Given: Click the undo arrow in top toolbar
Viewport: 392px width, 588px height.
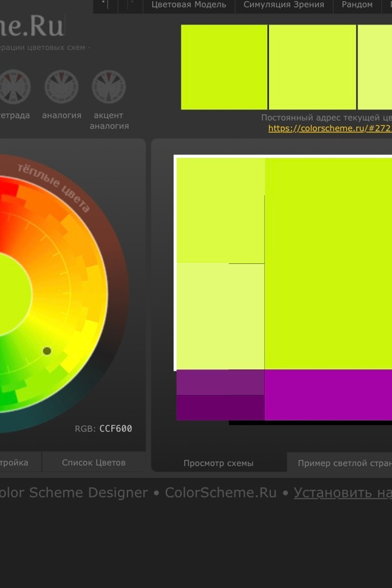Looking at the screenshot, I should (105, 4).
